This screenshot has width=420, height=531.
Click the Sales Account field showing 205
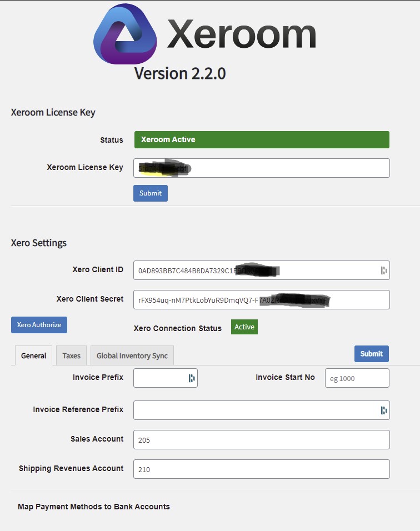click(262, 439)
